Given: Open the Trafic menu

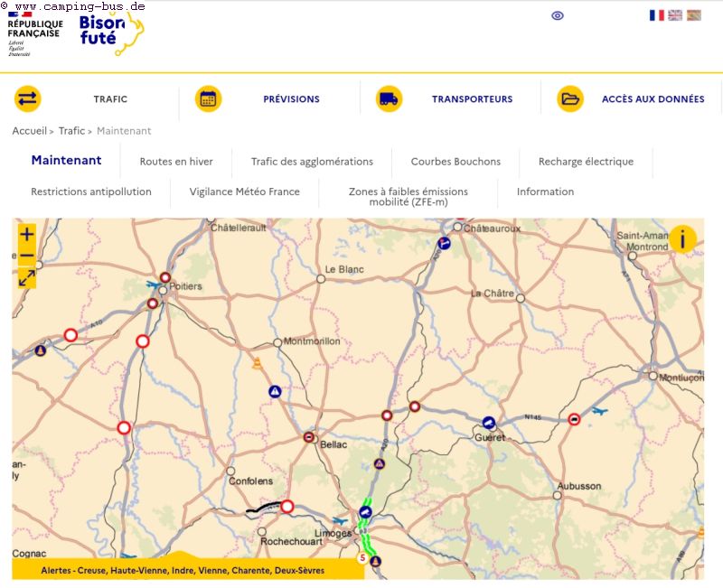Looking at the screenshot, I should (x=110, y=99).
